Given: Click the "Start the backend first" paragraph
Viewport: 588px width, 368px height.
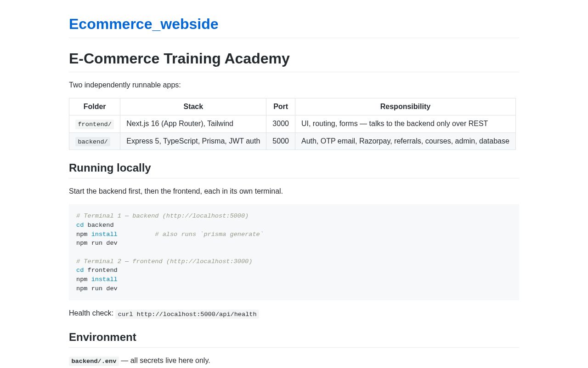Looking at the screenshot, I should pyautogui.click(x=176, y=191).
